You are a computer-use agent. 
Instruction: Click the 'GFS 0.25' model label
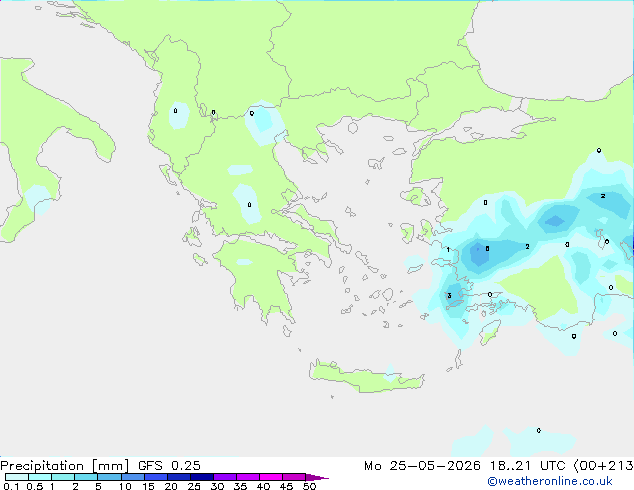point(169,466)
